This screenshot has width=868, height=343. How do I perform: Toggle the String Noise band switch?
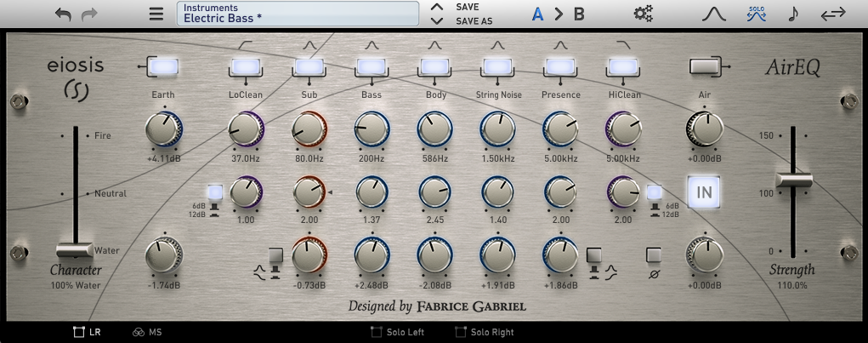point(498,66)
